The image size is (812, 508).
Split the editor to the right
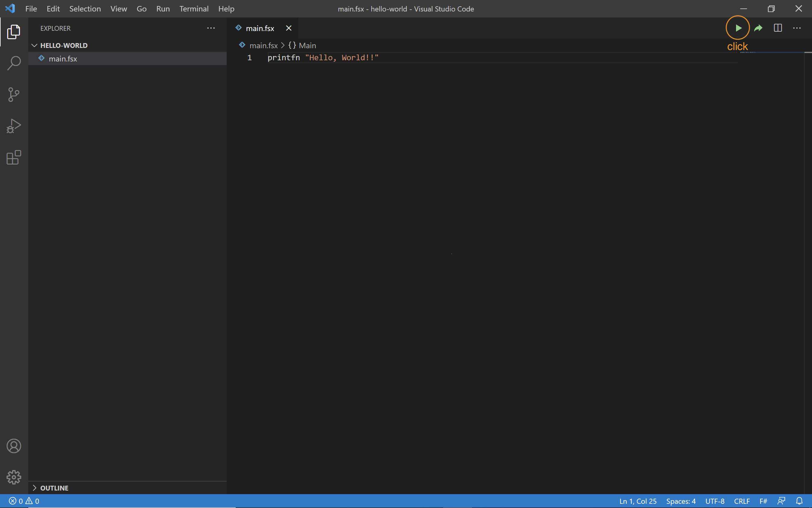point(778,28)
